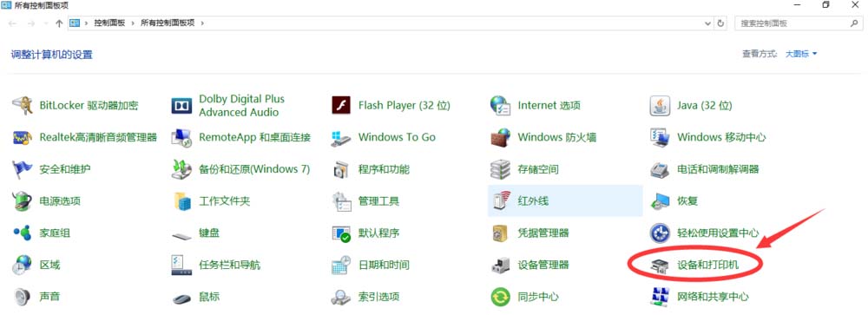Open the Internet 选项 globe icon

coord(501,105)
